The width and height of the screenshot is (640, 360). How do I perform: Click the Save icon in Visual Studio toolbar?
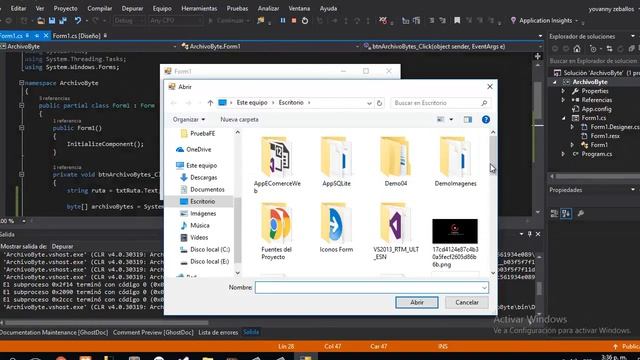tap(52, 20)
